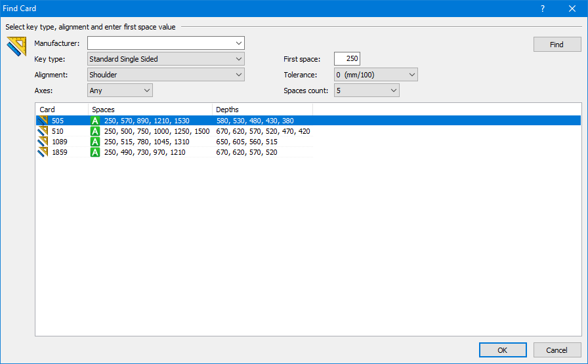Click the First space input field
588x364 pixels.
click(347, 59)
